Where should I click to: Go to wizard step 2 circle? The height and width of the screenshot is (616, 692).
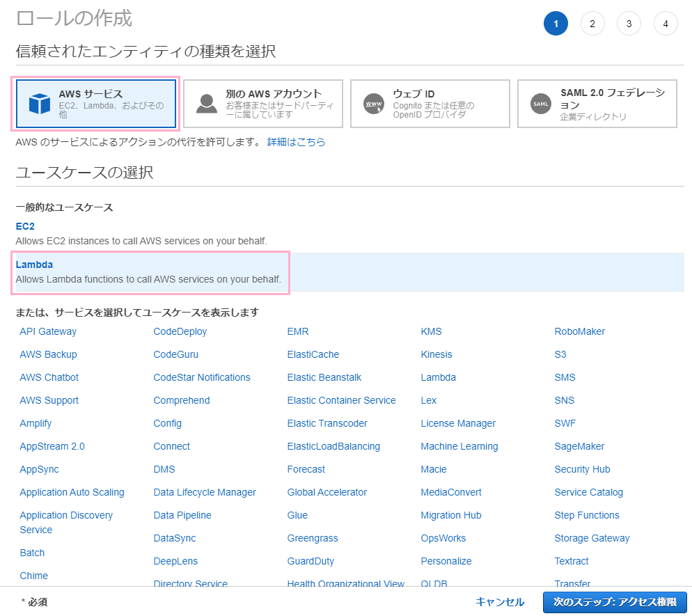pos(592,24)
